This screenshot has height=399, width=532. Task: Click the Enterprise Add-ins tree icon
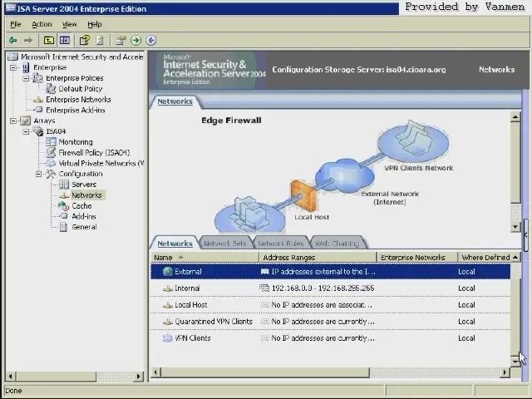click(x=39, y=110)
